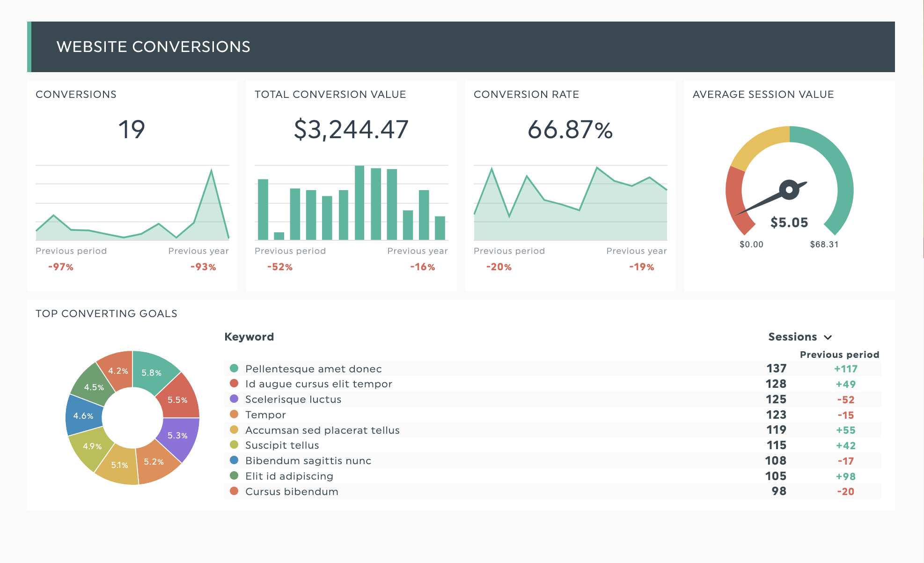Click green dot beside Elit id adipiscing
Image resolution: width=924 pixels, height=563 pixels.
(234, 476)
